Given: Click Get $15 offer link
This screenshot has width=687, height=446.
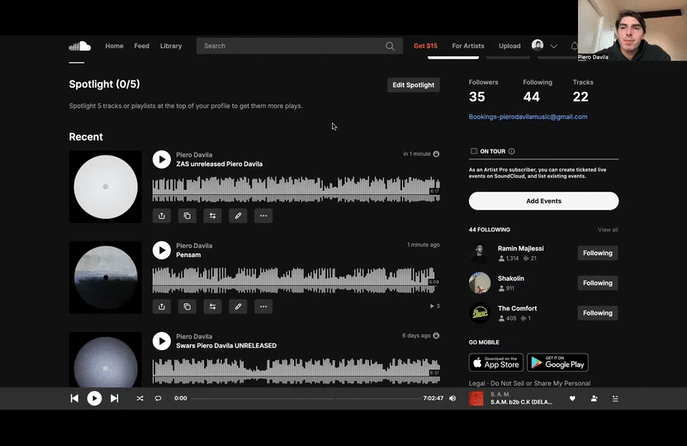Looking at the screenshot, I should point(425,46).
